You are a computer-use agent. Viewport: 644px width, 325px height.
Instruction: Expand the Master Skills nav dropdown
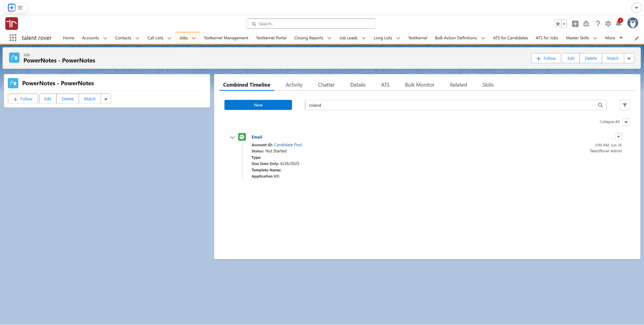click(595, 38)
